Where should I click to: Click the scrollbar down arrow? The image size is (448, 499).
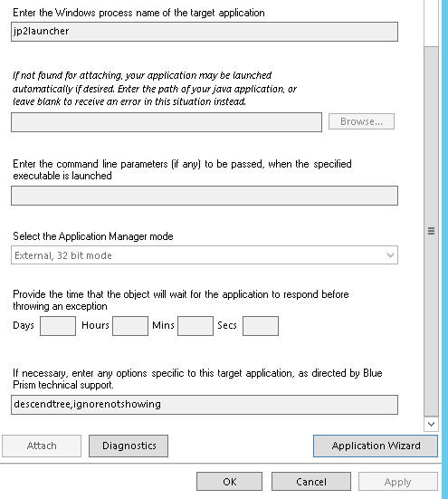coord(431,424)
